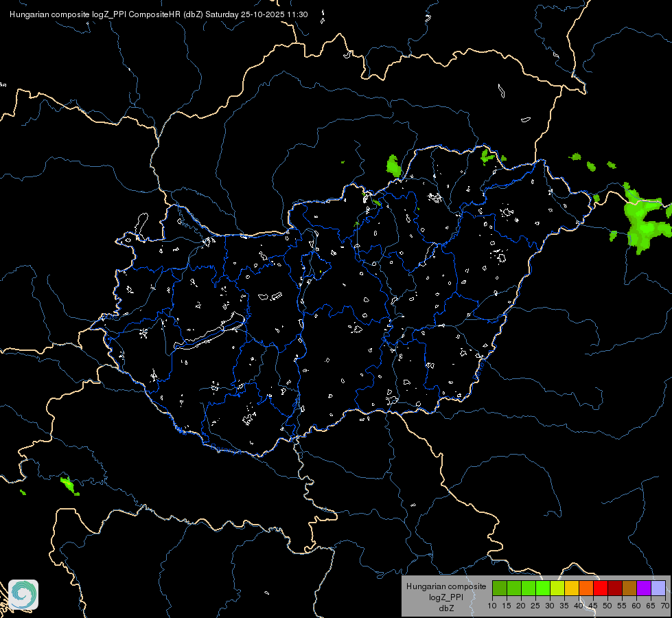Select the lavender 65-70 dBZ swatch
This screenshot has height=618, width=672.
[658, 588]
